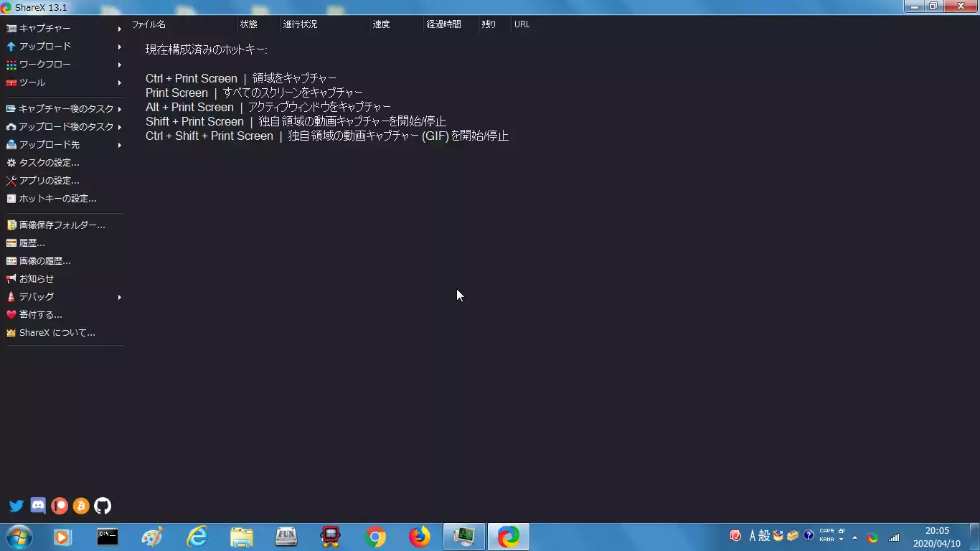
Task: Launch Firefox from taskbar
Action: click(420, 537)
